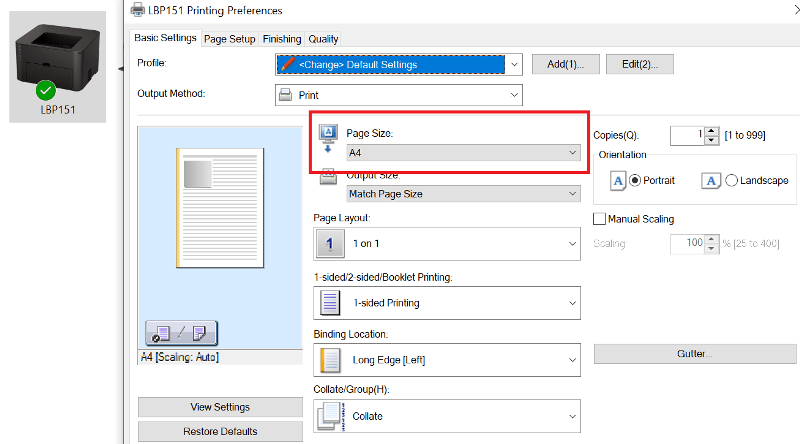800x444 pixels.
Task: Open the Collate/Group dropdown
Action: [447, 416]
